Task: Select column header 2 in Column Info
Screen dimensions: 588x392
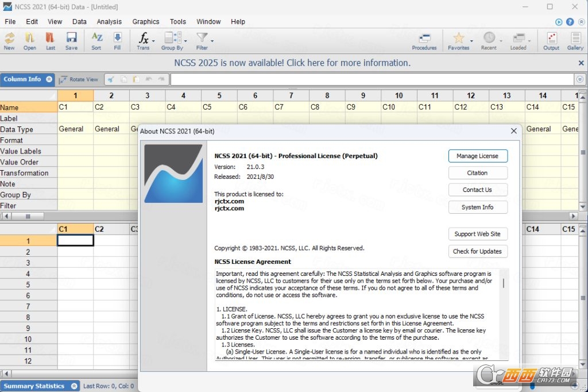Action: 111,95
